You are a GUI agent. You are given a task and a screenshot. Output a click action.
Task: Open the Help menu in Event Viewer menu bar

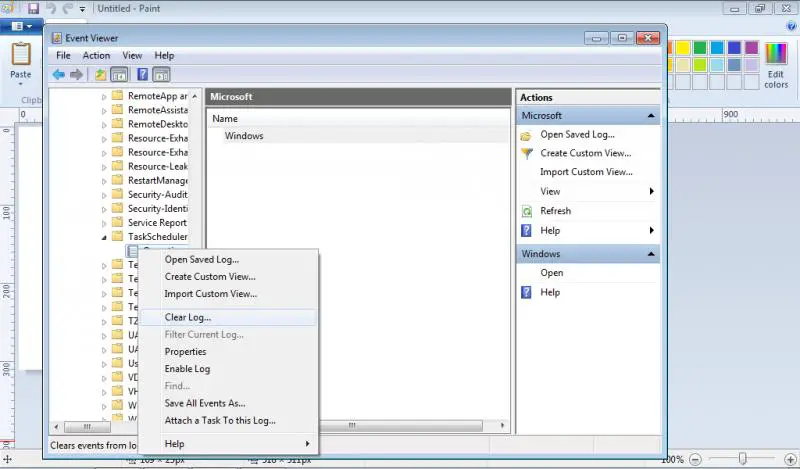164,56
